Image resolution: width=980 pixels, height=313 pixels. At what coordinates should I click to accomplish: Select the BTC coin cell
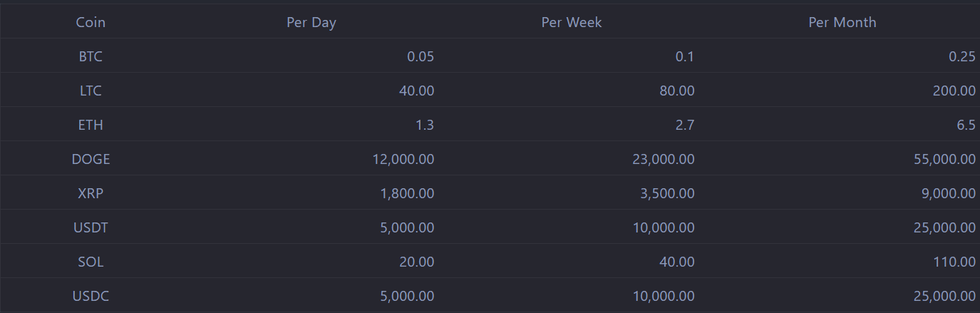pyautogui.click(x=91, y=56)
